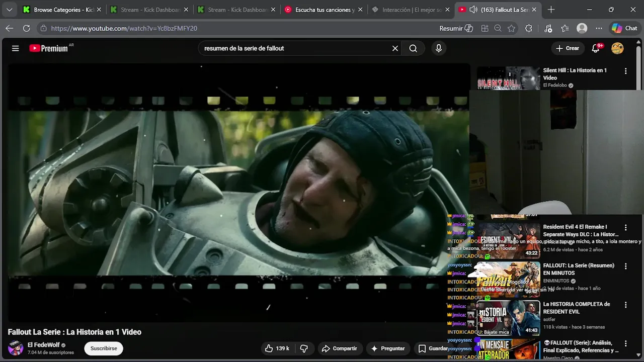Open the browser apps grid icon
This screenshot has width=644, height=362.
tap(485, 28)
